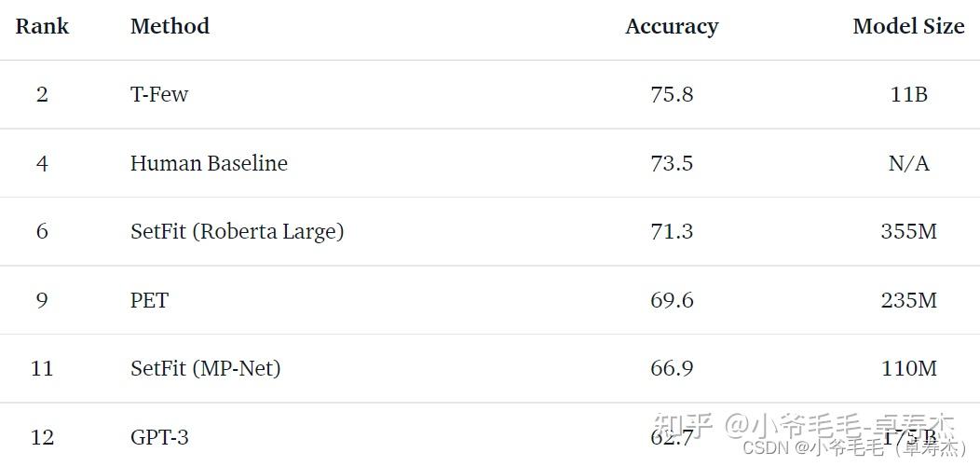Image resolution: width=980 pixels, height=466 pixels.
Task: Click the 75.8 accuracy value
Action: [672, 94]
